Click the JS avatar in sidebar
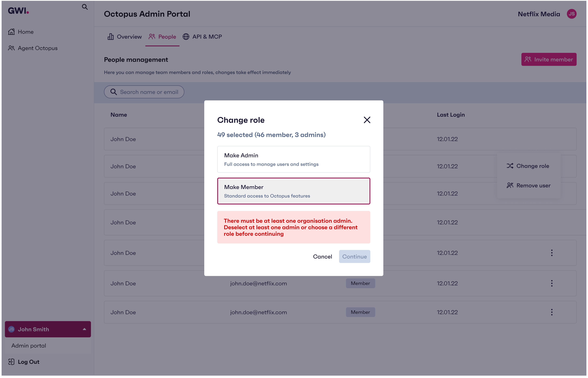 click(11, 329)
